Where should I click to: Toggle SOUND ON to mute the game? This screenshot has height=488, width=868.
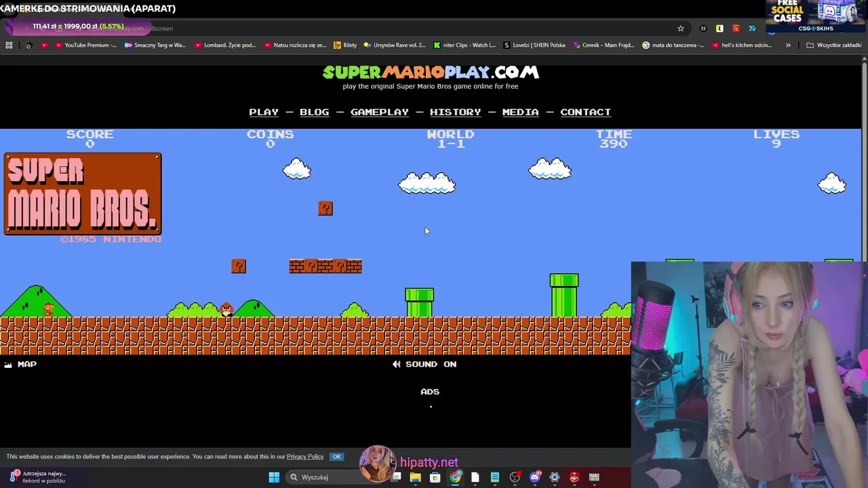pos(425,364)
